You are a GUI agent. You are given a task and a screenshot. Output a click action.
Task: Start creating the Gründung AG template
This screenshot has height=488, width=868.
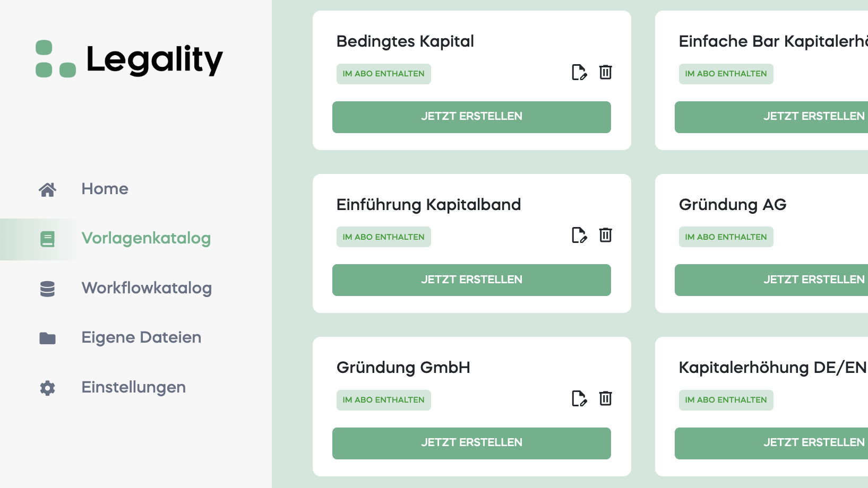[771, 280]
